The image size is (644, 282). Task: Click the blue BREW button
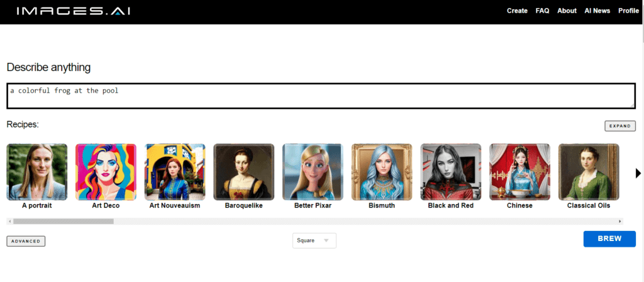click(609, 239)
